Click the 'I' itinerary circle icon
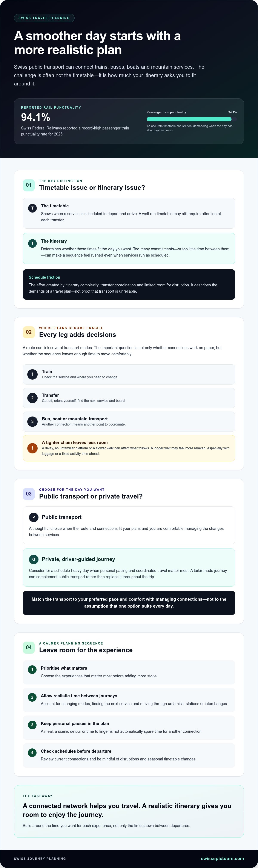Screen dimensions: 258x868 (32, 243)
